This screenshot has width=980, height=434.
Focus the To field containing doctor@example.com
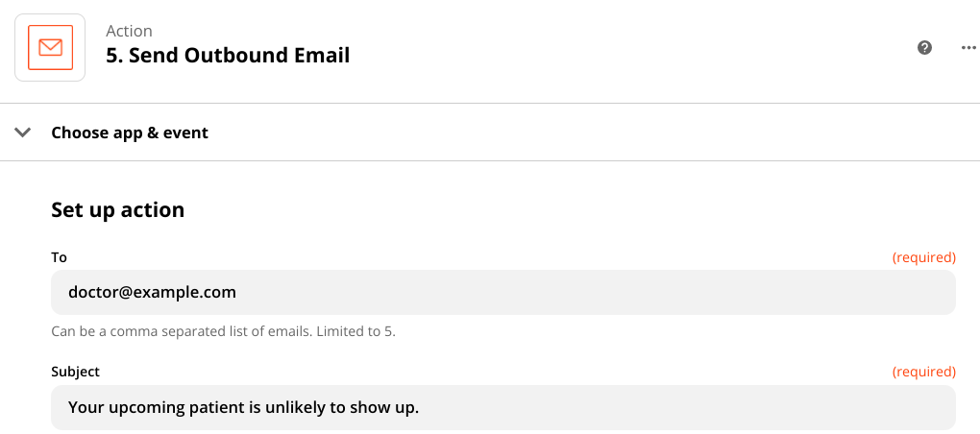click(x=503, y=292)
